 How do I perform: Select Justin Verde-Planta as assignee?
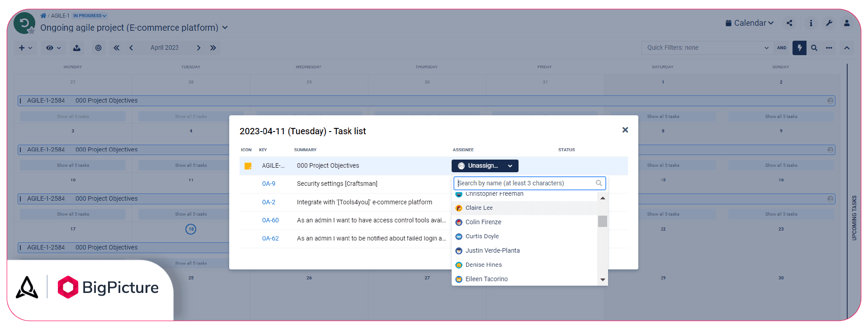tap(525, 250)
